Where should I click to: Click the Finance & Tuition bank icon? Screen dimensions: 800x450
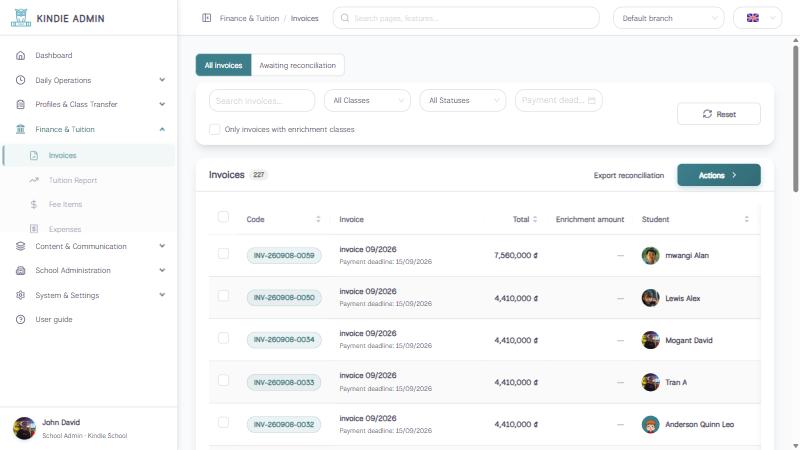coord(20,129)
